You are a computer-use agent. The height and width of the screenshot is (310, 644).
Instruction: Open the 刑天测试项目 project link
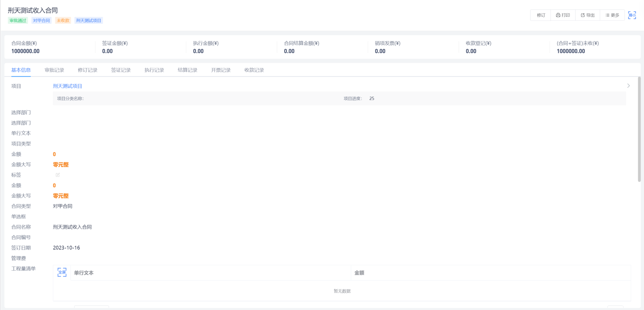pos(67,86)
